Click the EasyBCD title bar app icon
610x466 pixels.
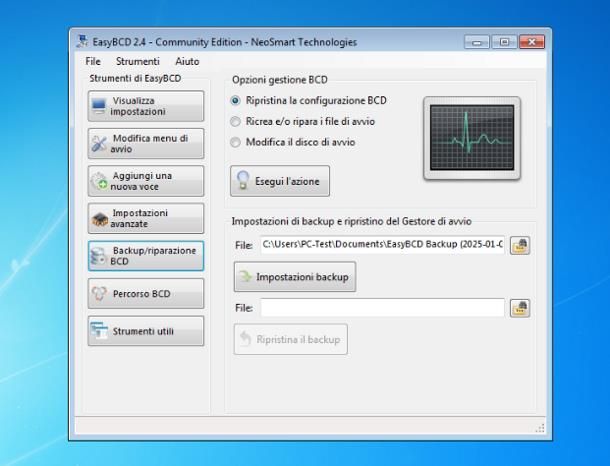82,41
